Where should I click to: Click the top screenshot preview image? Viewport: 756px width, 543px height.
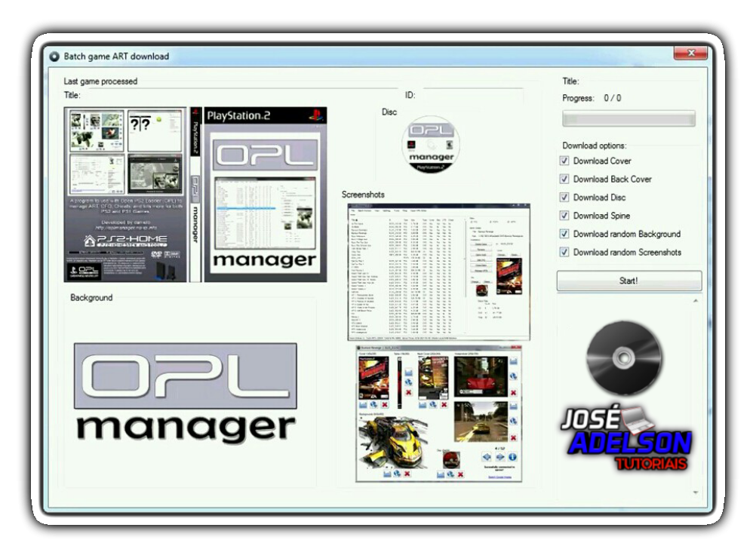pyautogui.click(x=440, y=271)
